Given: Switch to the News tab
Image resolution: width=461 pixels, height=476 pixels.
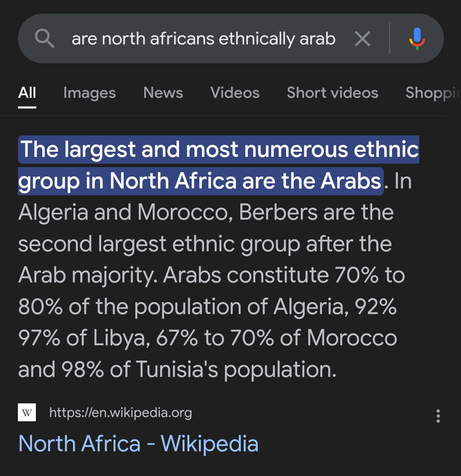Looking at the screenshot, I should pos(163,93).
